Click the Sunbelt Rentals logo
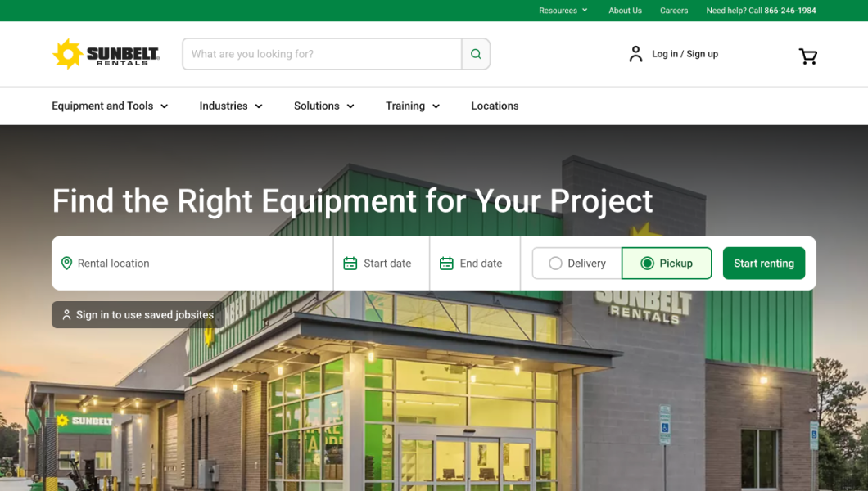 click(x=106, y=54)
